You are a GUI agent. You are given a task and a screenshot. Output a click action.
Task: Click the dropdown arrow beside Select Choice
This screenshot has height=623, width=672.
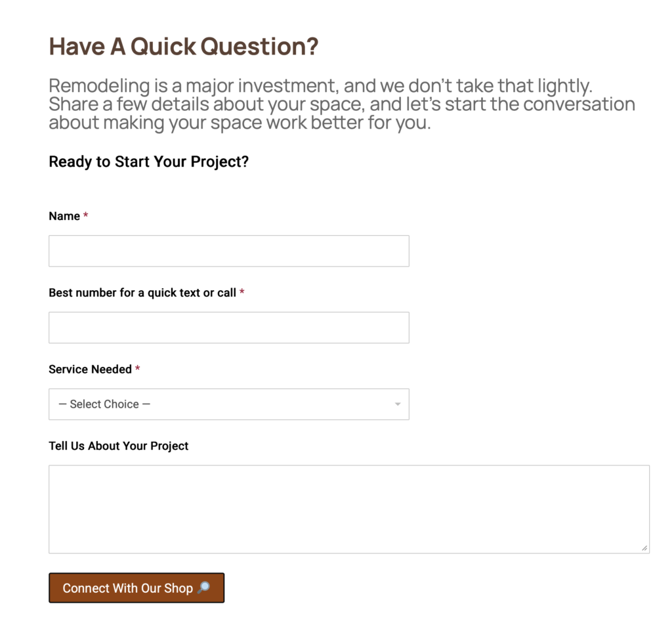pos(397,404)
